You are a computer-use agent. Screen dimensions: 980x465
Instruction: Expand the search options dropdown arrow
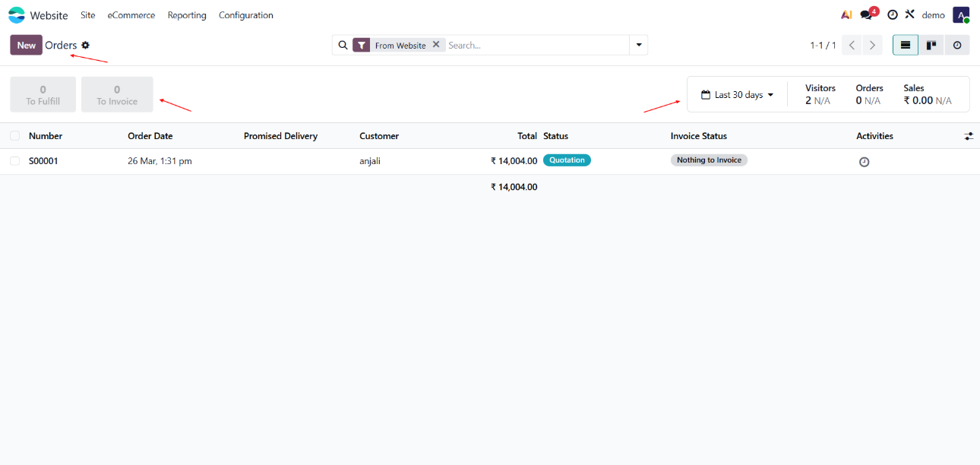[638, 46]
